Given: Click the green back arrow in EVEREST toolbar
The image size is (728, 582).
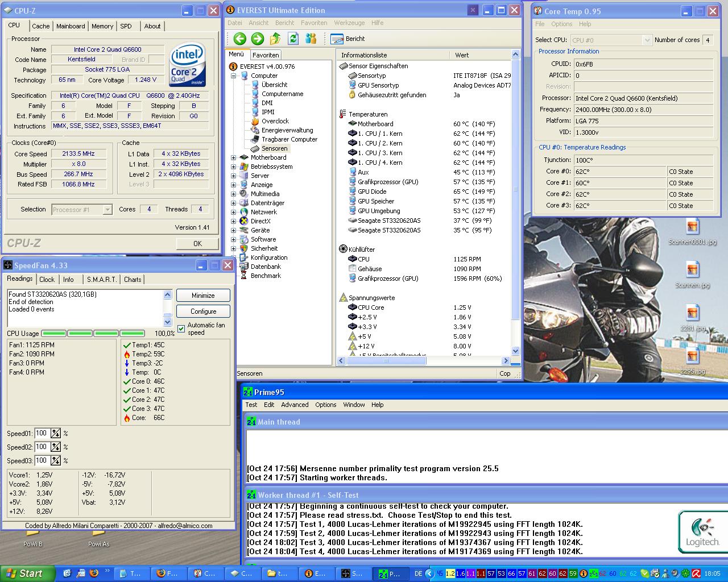Looking at the screenshot, I should click(x=239, y=39).
